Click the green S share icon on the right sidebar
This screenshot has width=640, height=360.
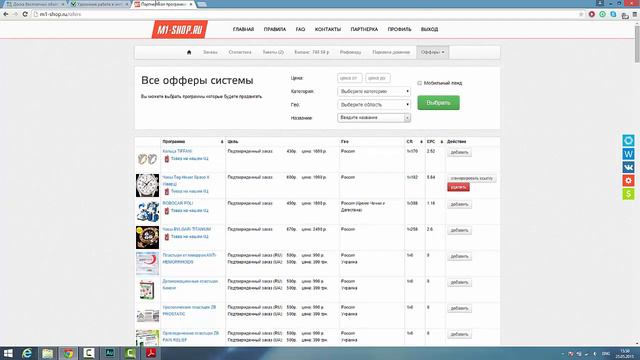[x=629, y=194]
